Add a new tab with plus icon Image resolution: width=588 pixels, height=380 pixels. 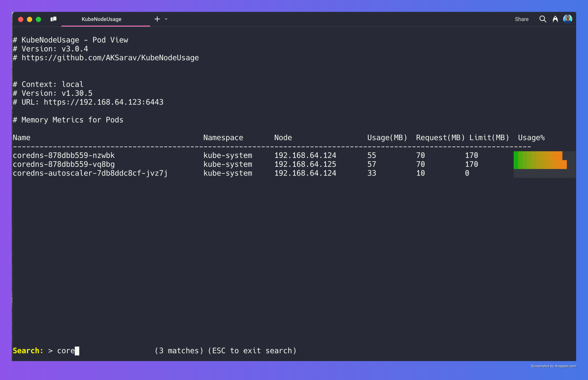[157, 19]
